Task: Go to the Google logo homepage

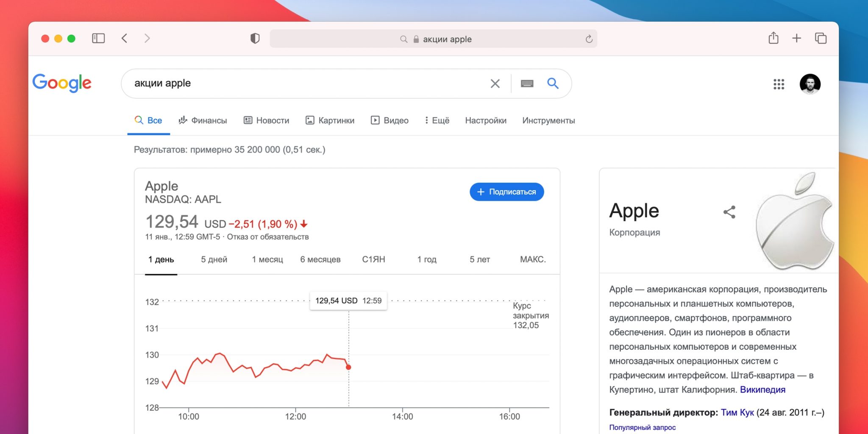Action: click(62, 83)
